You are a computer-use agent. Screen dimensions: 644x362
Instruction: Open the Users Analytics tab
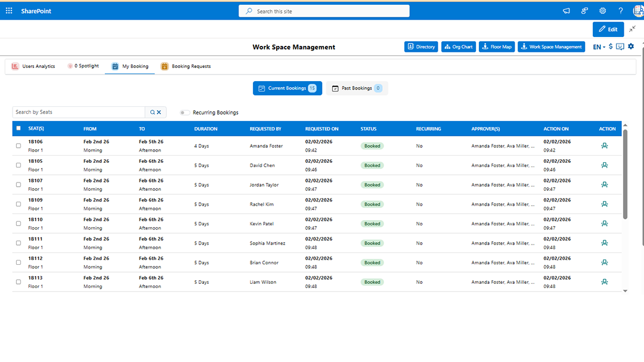(x=33, y=66)
